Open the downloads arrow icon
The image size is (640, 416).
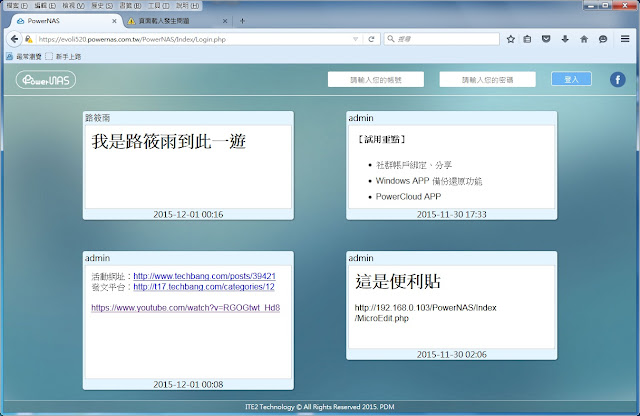565,39
